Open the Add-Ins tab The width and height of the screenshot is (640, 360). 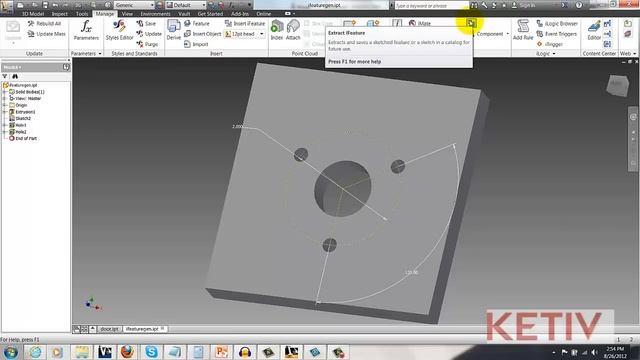click(x=240, y=14)
